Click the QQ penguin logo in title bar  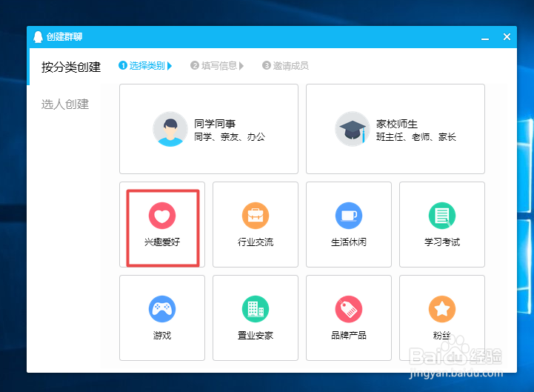[x=38, y=37]
